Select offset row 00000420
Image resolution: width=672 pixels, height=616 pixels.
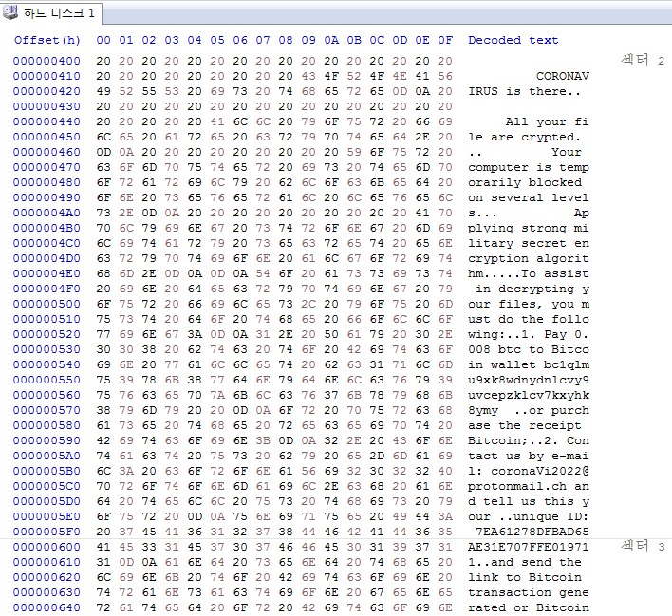(47, 91)
